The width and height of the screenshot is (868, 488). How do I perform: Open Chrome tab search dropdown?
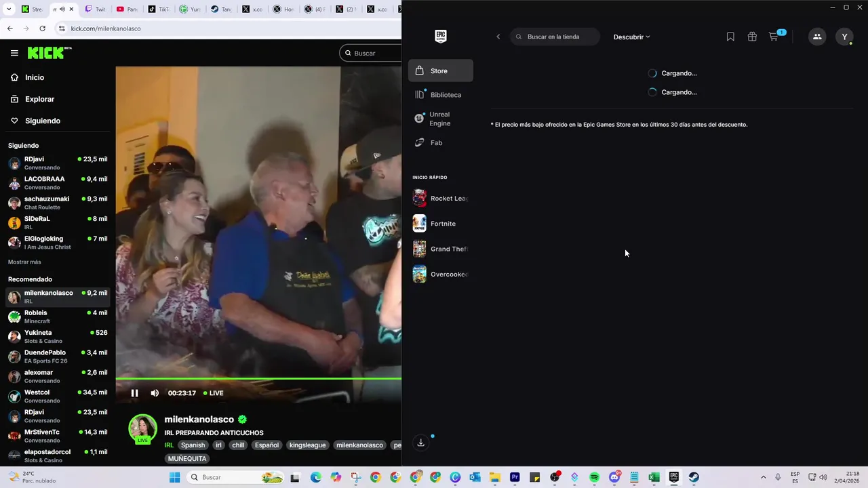(9, 9)
